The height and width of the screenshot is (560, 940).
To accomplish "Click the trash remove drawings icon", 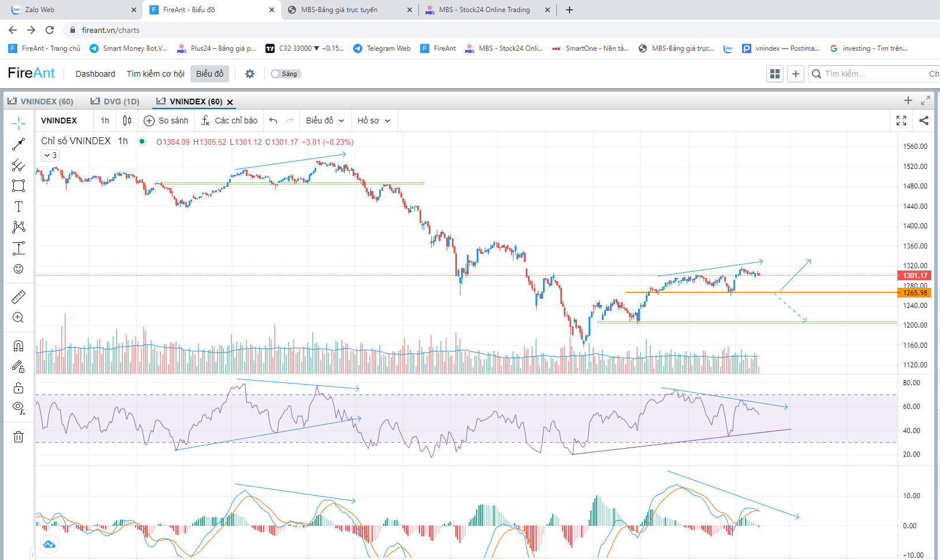I will pyautogui.click(x=18, y=437).
